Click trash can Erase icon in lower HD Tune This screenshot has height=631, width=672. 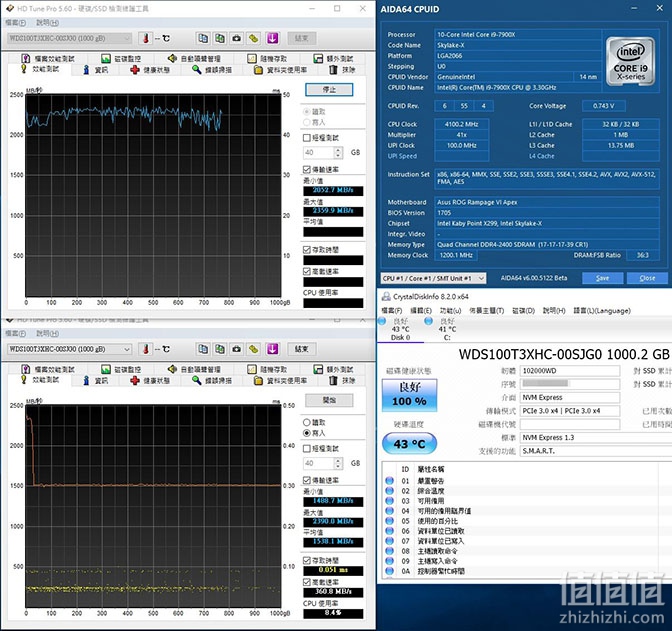333,380
